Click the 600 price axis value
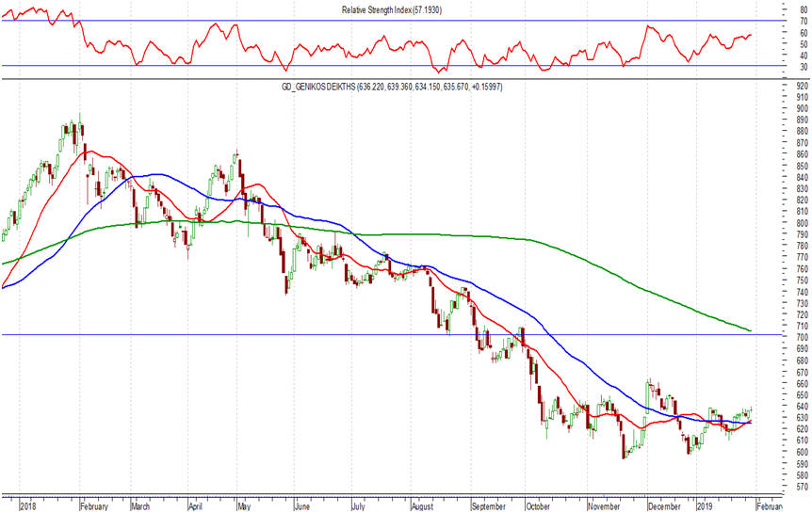This screenshot has height=513, width=812. tap(803, 452)
